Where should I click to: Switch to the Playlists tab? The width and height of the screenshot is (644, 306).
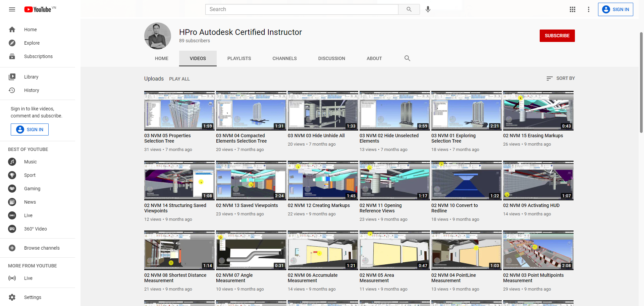[x=239, y=58]
